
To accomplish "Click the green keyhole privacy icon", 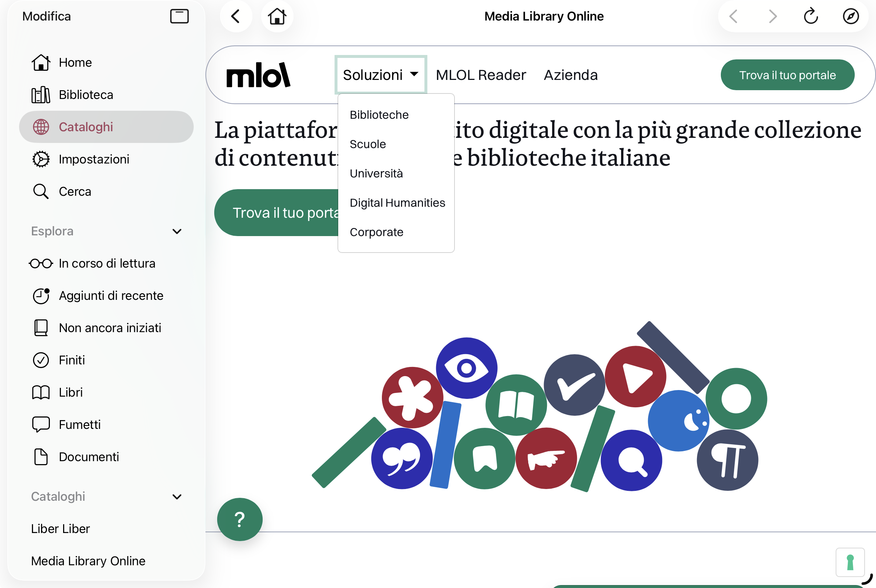I will 850,562.
